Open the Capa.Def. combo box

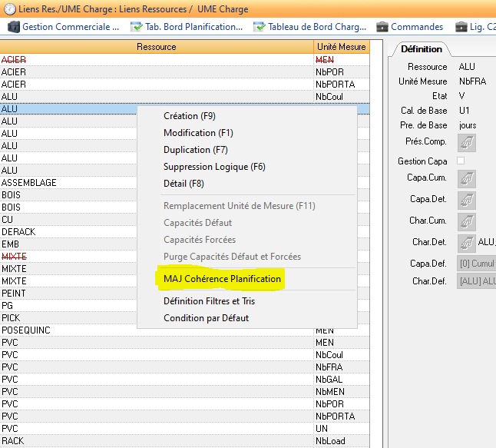click(476, 264)
